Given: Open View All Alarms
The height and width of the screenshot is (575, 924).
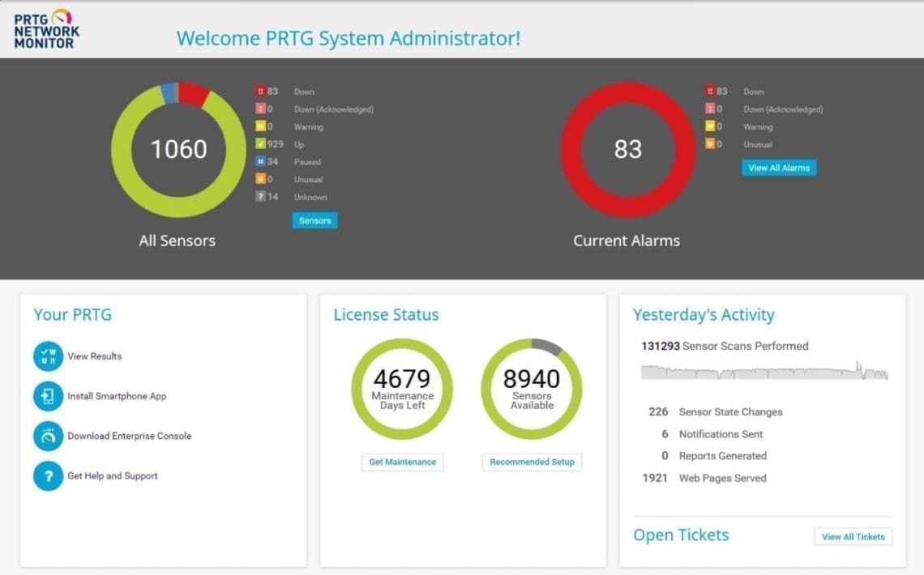Looking at the screenshot, I should tap(779, 168).
